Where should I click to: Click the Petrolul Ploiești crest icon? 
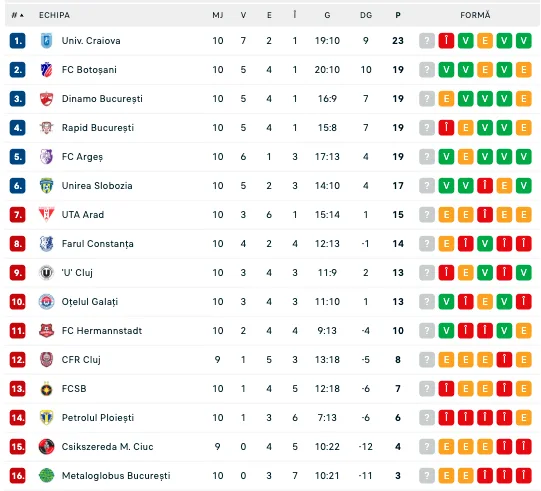[x=46, y=418]
